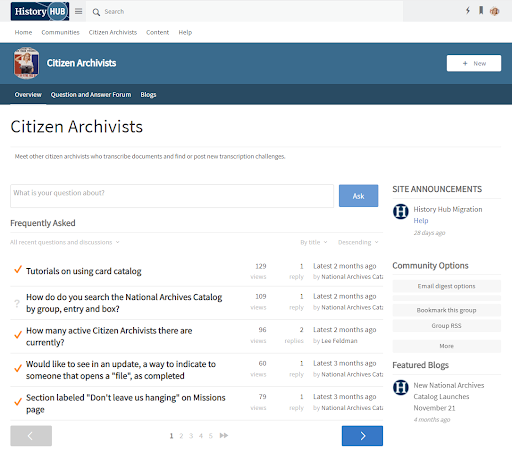Click the checkmark beside Tutorials on using card catalog
The height and width of the screenshot is (451, 512).
[x=18, y=269]
